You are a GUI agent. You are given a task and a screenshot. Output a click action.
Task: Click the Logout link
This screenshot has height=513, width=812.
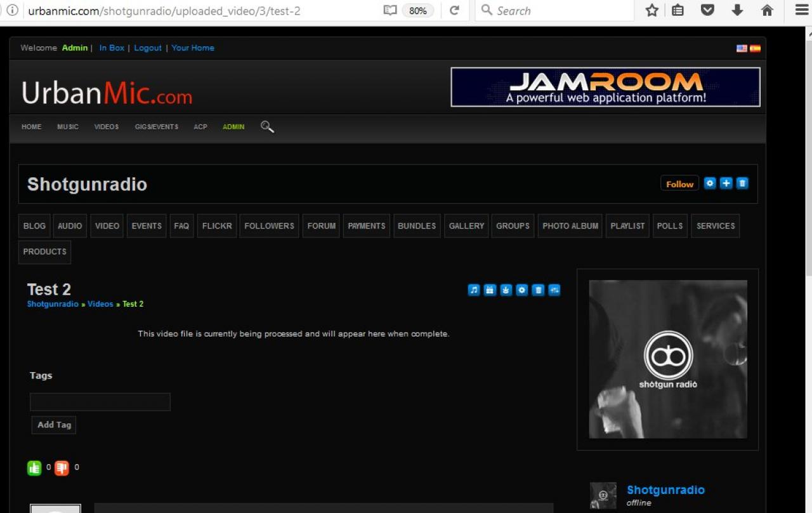tap(148, 48)
